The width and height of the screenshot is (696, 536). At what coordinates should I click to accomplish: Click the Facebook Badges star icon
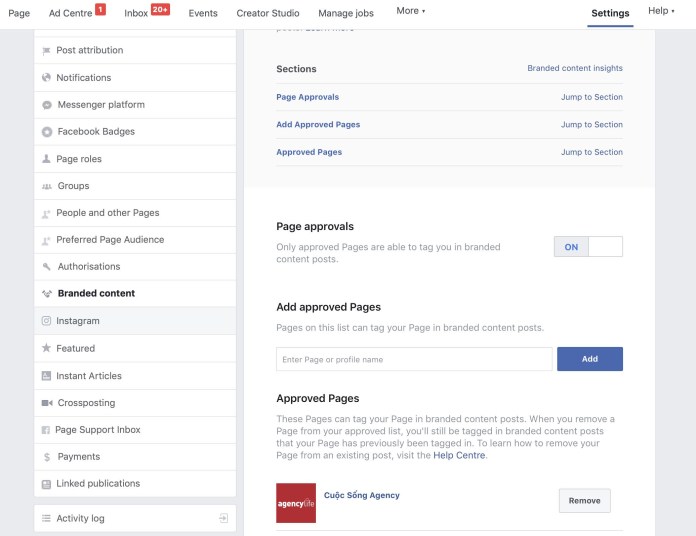coord(47,132)
